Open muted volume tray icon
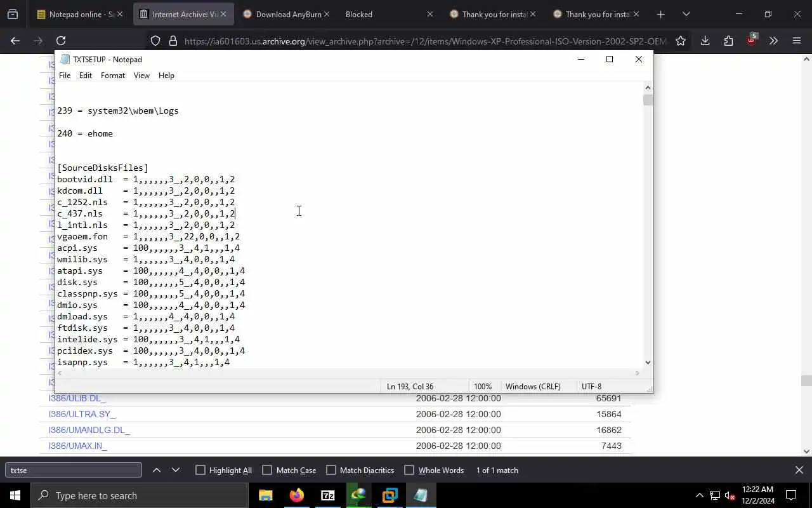The image size is (812, 508). click(x=730, y=495)
